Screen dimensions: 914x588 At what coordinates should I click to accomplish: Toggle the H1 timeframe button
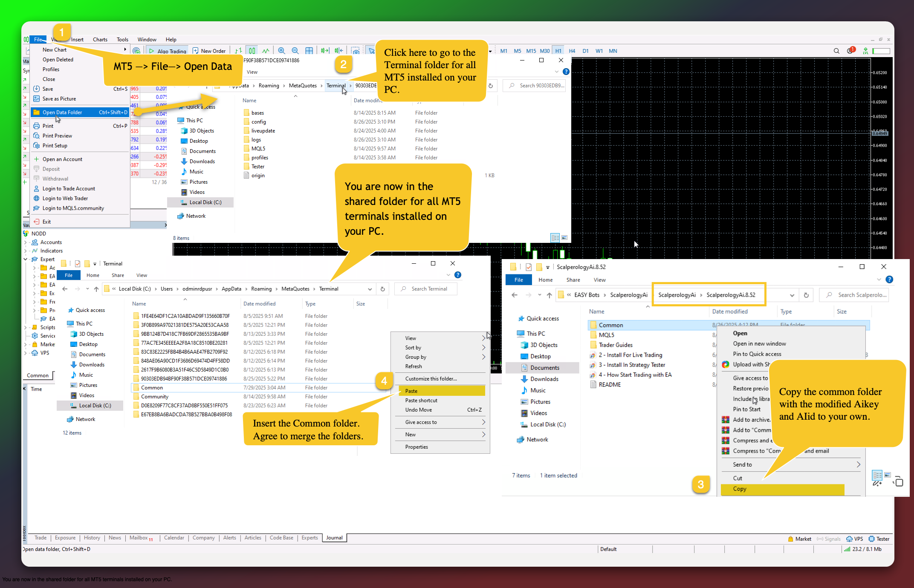pyautogui.click(x=558, y=51)
